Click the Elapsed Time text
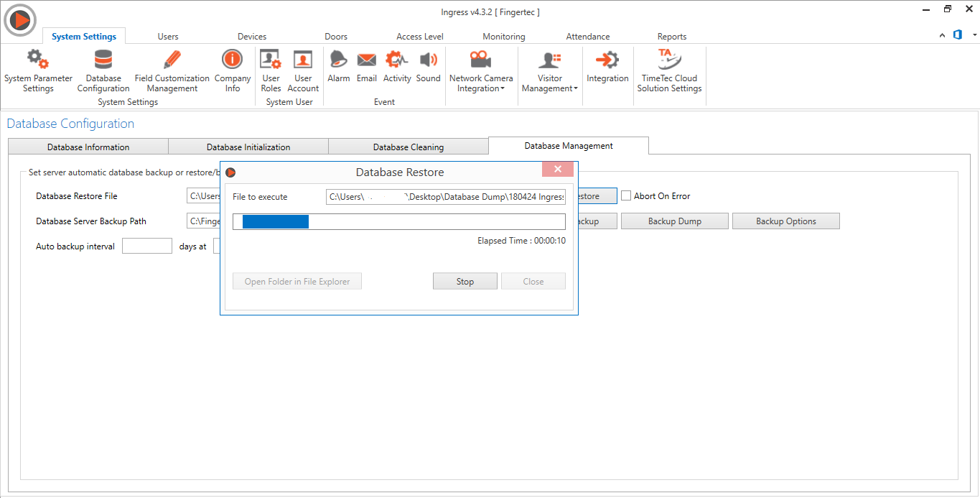 coord(521,241)
